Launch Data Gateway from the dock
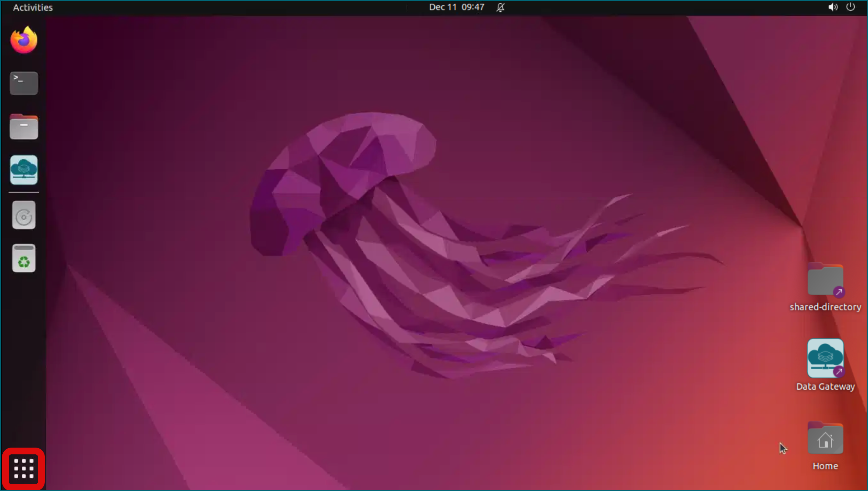 pyautogui.click(x=23, y=170)
